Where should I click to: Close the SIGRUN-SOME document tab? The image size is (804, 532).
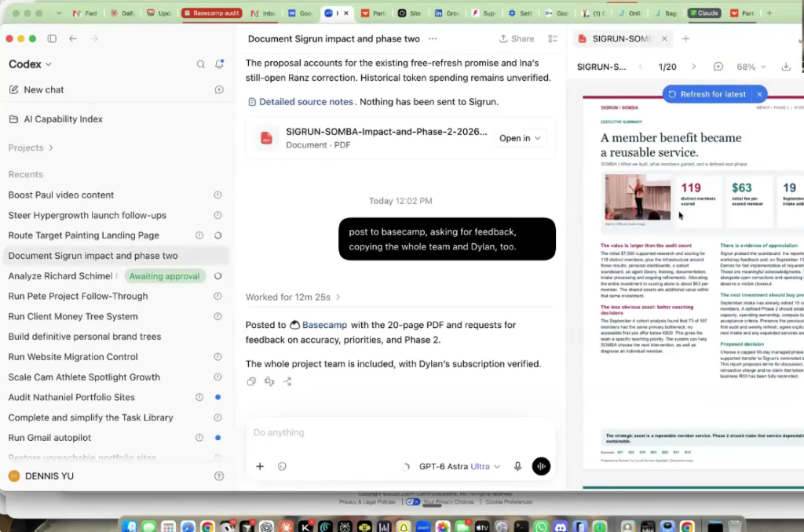click(664, 38)
